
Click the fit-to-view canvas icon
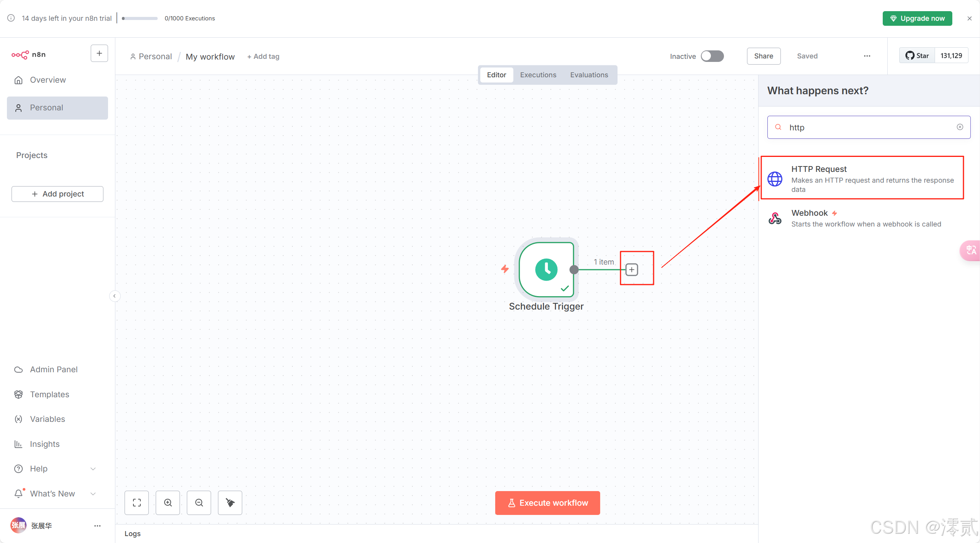point(136,503)
